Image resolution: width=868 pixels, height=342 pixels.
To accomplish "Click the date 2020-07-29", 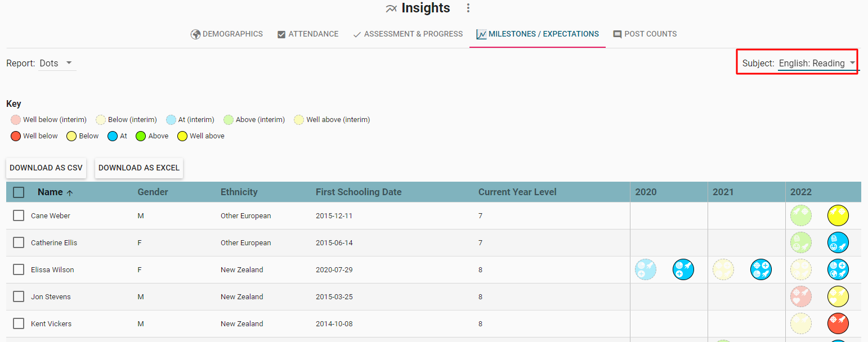I will tap(334, 270).
